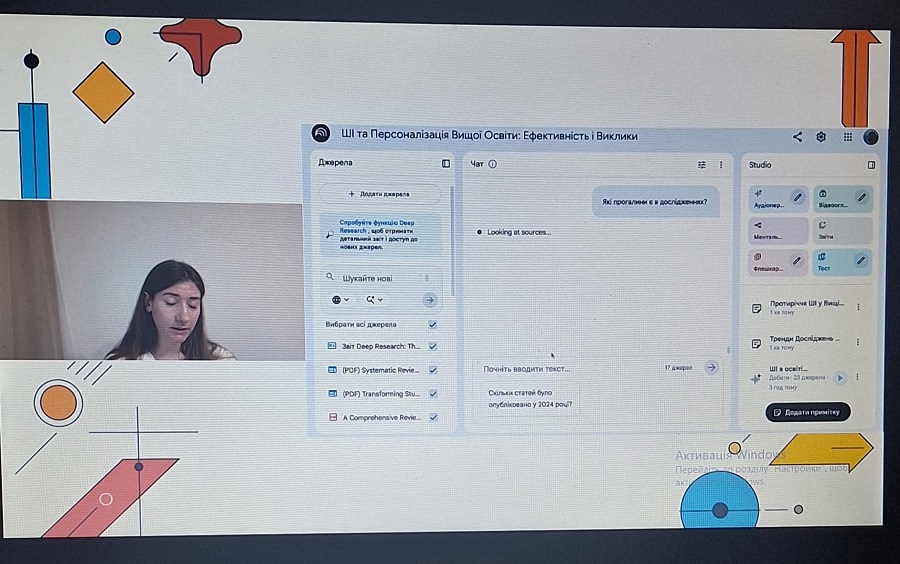900x564 pixels.
Task: Click the Share icon in the header
Action: coord(797,137)
